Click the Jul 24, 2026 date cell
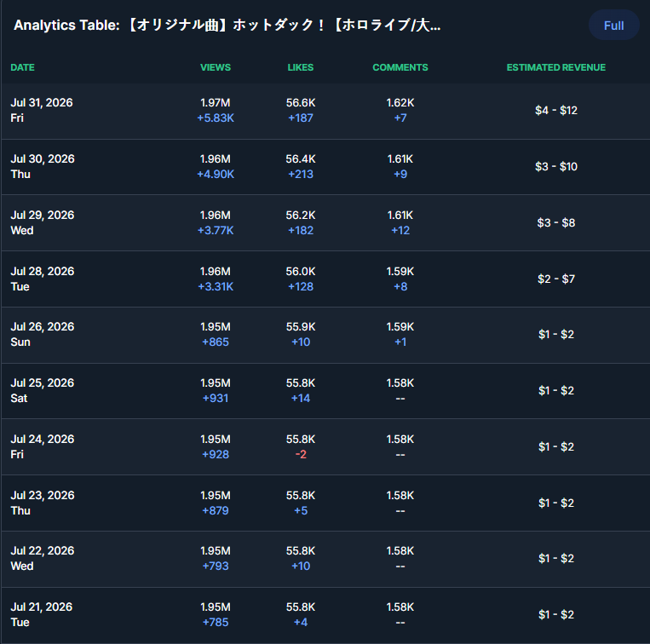The image size is (650, 644). pos(43,446)
